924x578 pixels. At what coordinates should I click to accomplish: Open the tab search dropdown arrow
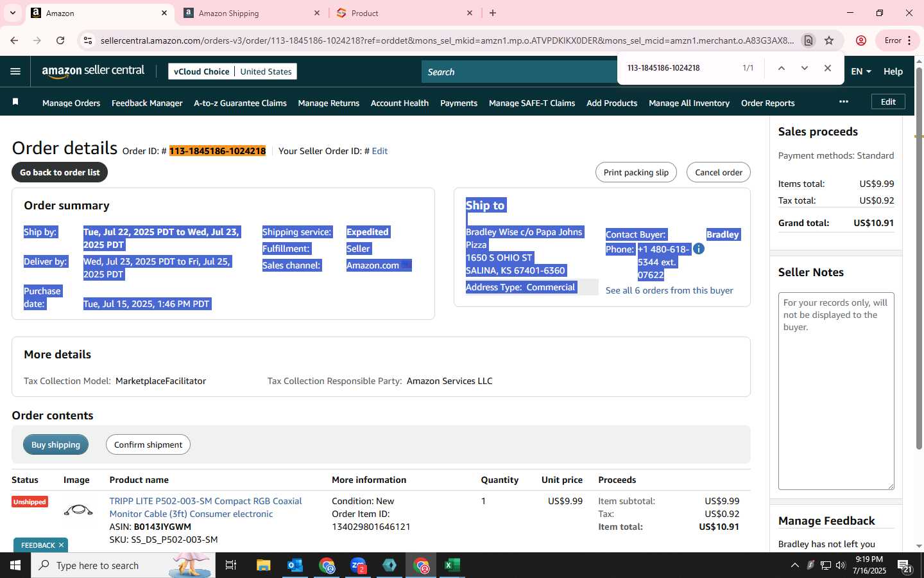(12, 13)
